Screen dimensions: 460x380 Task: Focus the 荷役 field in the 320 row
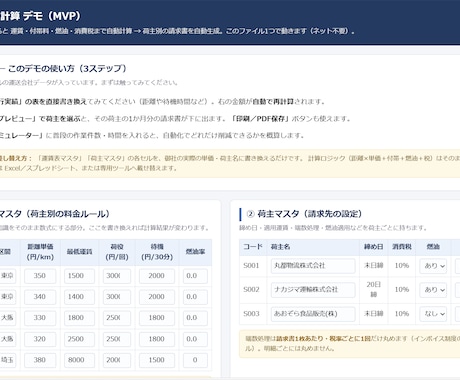click(x=117, y=339)
